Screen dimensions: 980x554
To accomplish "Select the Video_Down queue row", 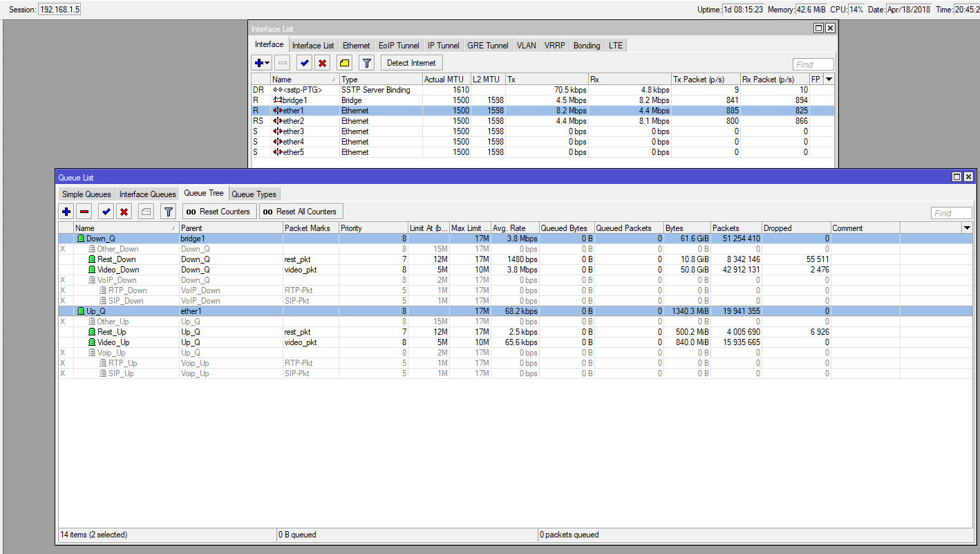I will tap(118, 270).
